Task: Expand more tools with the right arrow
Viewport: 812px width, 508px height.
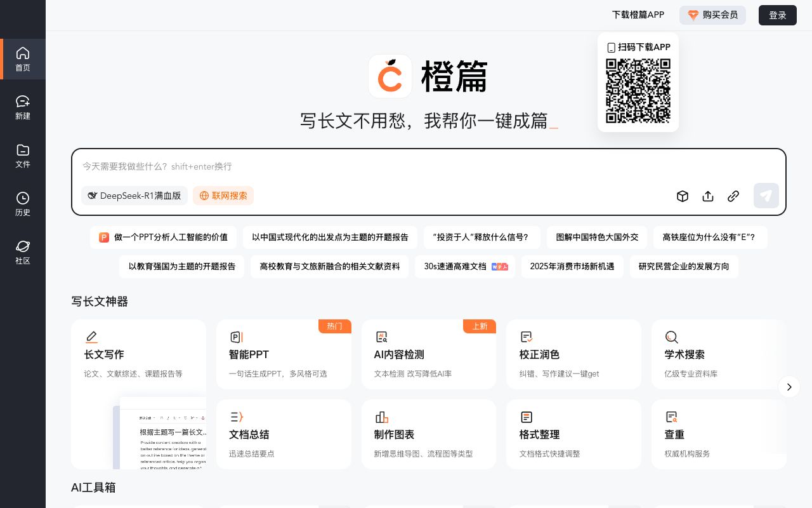Action: coord(789,387)
